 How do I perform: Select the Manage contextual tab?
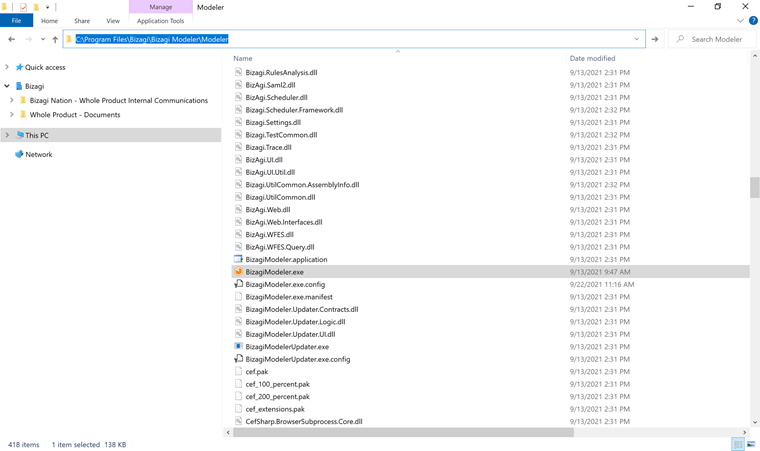pos(161,7)
